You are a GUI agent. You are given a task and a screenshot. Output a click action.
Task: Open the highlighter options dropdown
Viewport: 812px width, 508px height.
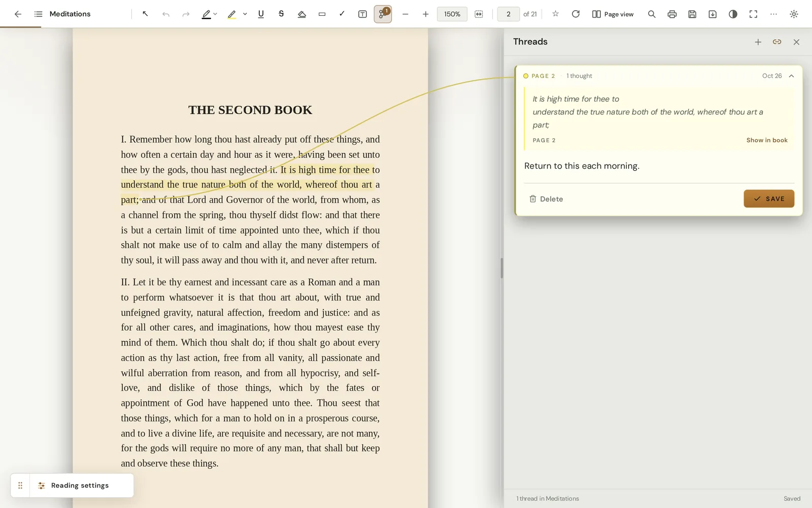pyautogui.click(x=245, y=14)
